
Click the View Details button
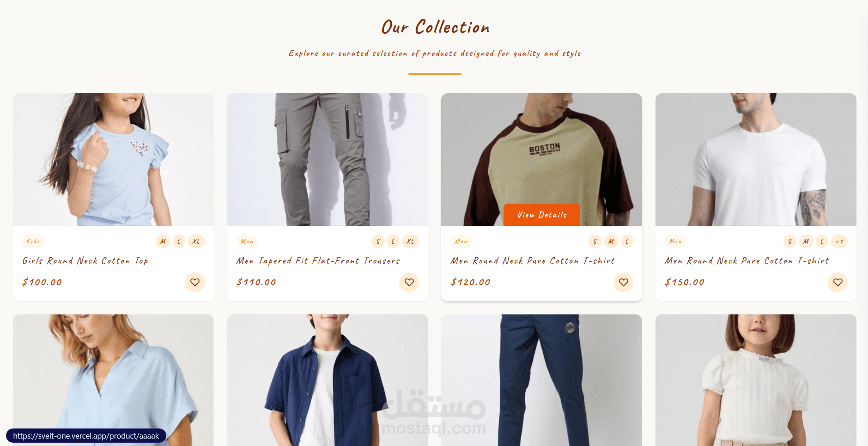(542, 215)
